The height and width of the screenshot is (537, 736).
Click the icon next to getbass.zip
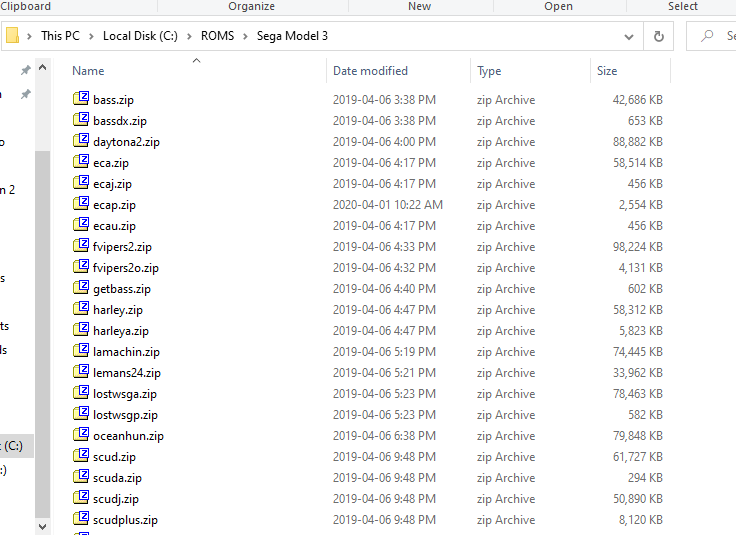(x=81, y=288)
